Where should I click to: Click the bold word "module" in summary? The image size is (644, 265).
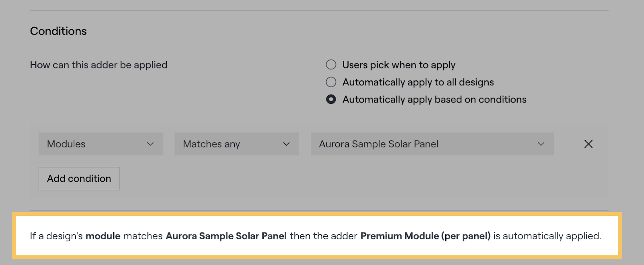point(103,236)
